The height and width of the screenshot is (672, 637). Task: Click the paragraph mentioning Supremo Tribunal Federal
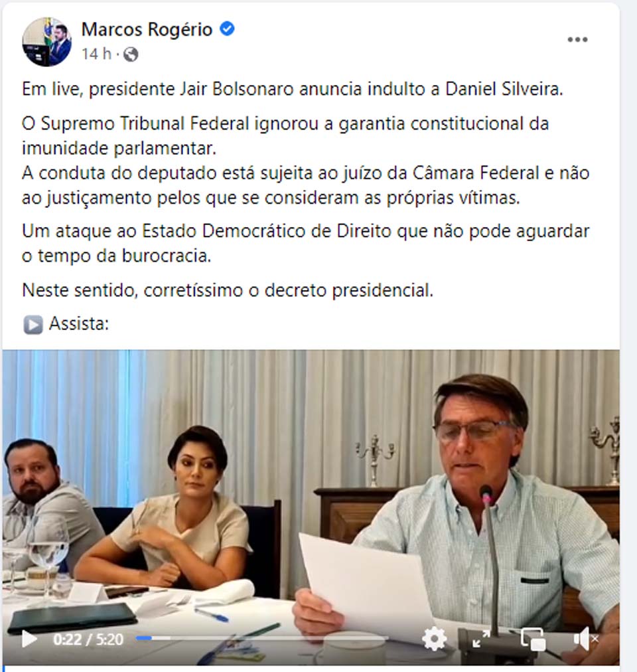tap(285, 135)
